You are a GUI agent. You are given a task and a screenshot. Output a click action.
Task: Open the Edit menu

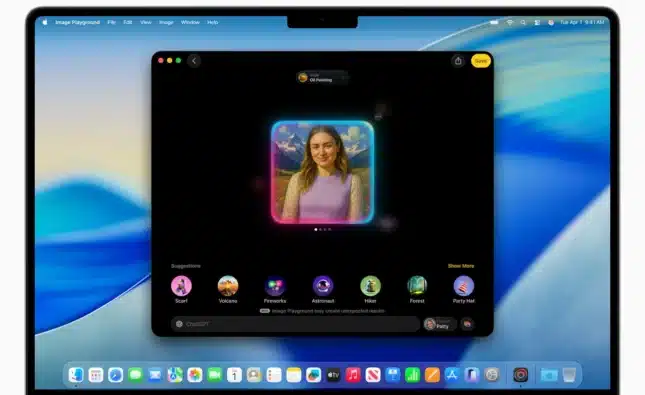128,22
